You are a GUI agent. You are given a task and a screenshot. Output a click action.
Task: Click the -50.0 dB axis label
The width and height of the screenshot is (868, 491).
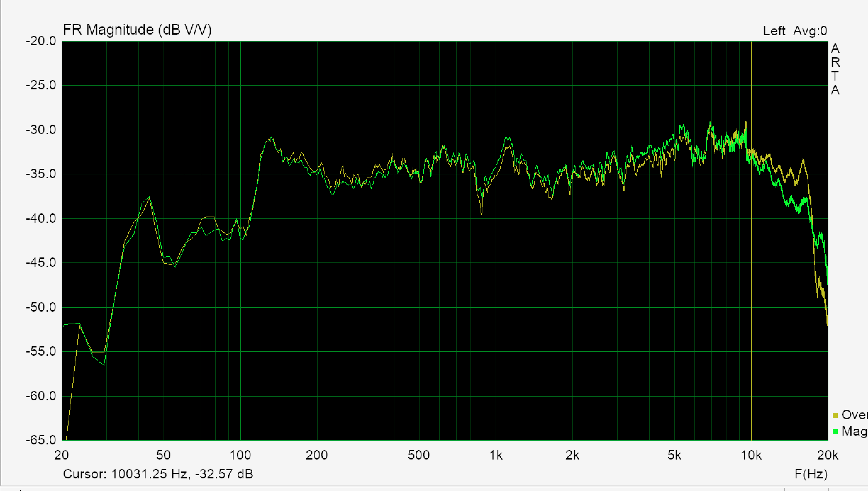(41, 307)
